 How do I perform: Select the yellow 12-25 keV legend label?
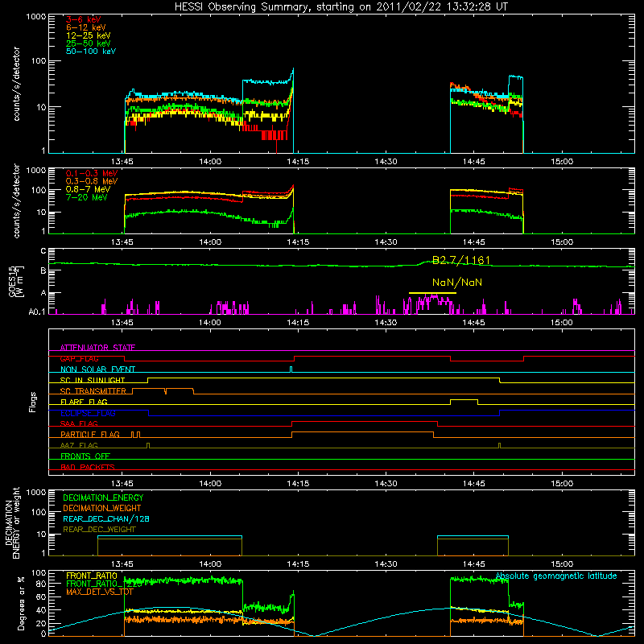89,35
